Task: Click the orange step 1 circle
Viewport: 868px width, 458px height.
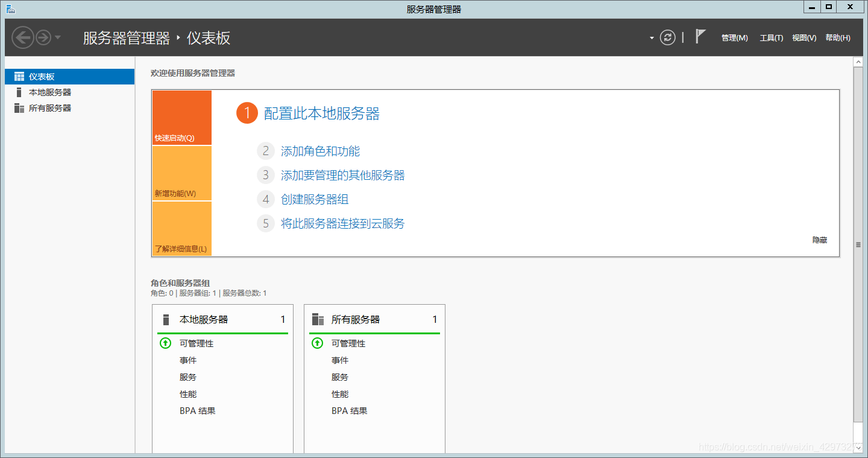Action: (247, 113)
